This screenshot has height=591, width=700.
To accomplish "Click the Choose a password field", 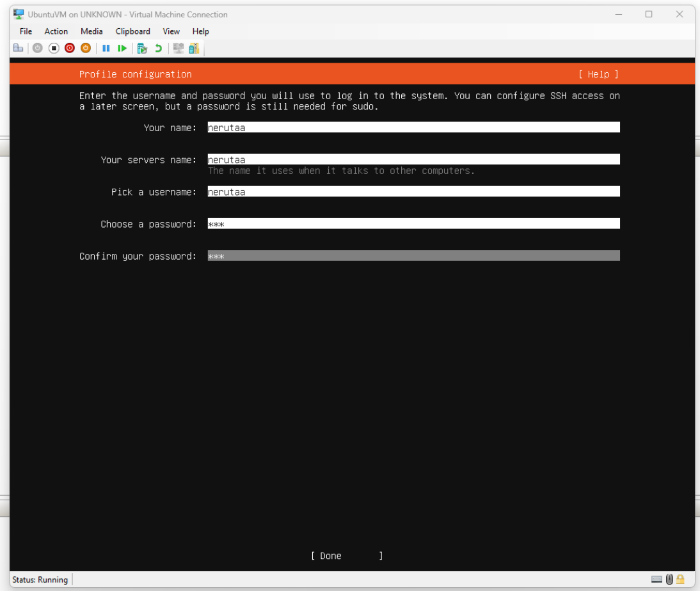I will pos(413,223).
